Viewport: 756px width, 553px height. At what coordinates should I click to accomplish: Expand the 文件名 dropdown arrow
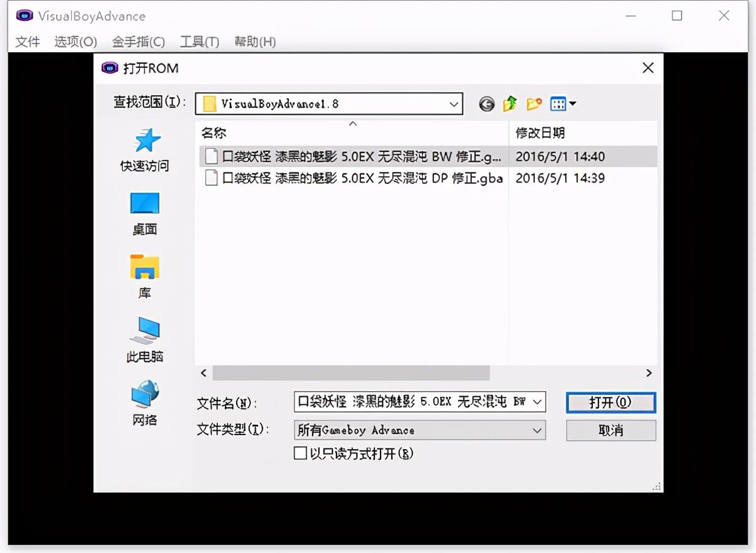(537, 402)
